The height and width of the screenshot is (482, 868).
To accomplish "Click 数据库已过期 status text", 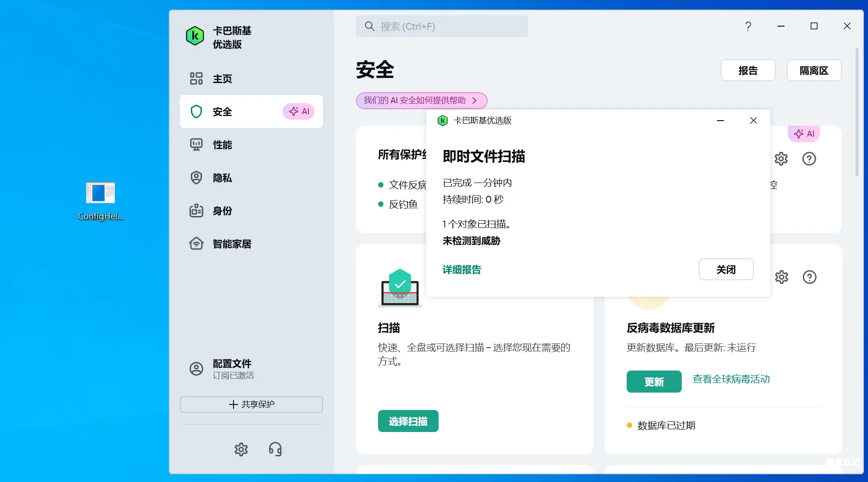I will (x=666, y=426).
